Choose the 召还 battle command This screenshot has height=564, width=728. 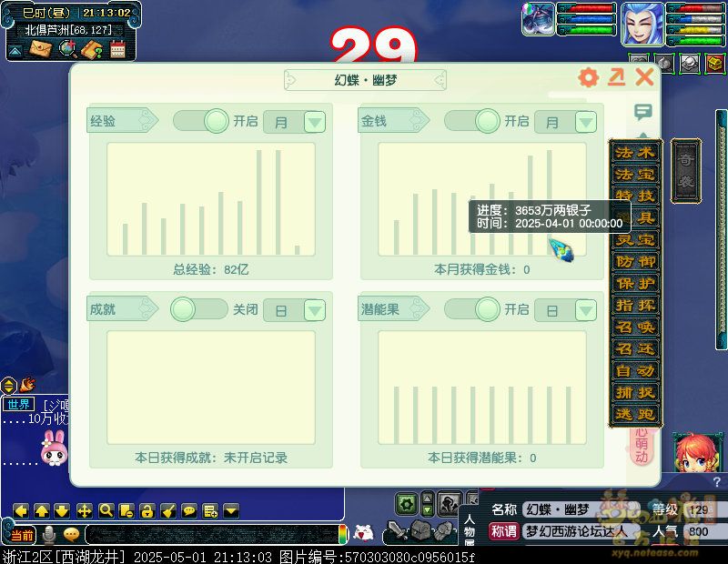tap(635, 348)
